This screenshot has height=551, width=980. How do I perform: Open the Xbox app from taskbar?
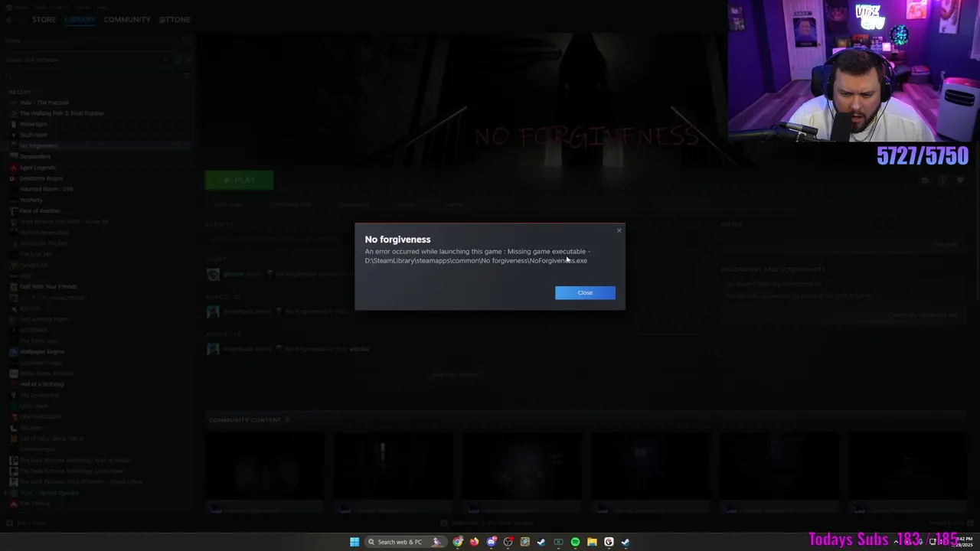[x=558, y=542]
